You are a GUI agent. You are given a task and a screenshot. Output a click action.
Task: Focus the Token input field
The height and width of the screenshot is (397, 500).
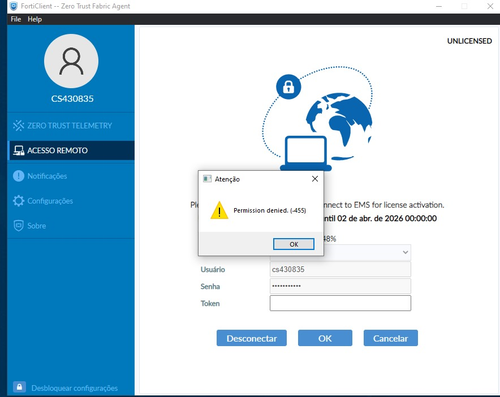340,303
